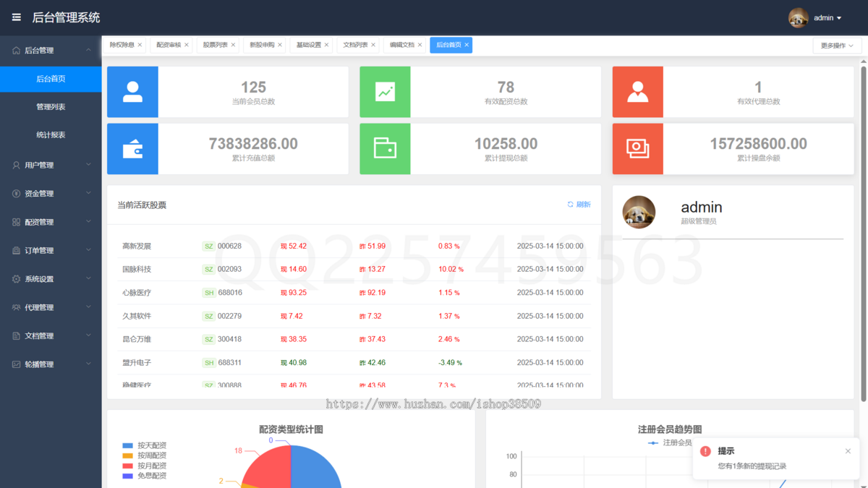Toggle 按天配资 blue legend swatch
The image size is (868, 488).
(x=128, y=445)
